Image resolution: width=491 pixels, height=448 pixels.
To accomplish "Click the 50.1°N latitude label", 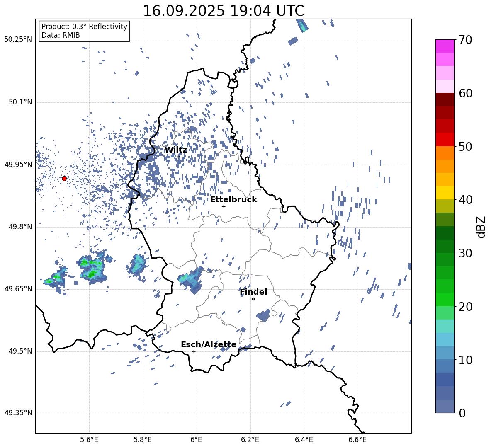I will tap(20, 102).
